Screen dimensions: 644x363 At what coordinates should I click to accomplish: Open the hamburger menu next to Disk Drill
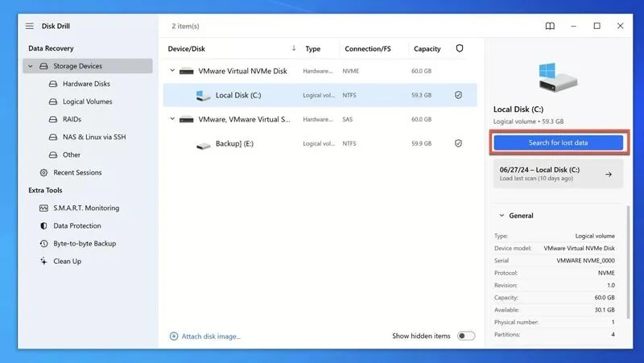(x=30, y=26)
